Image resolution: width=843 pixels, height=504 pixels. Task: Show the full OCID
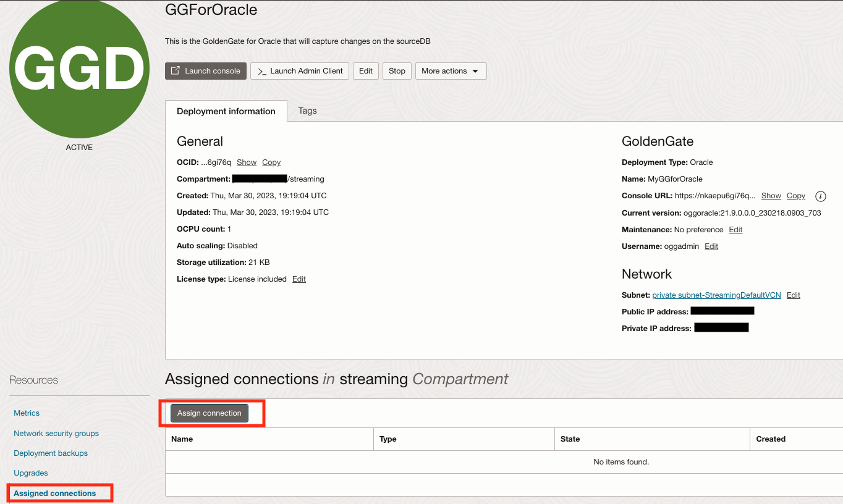click(x=247, y=162)
